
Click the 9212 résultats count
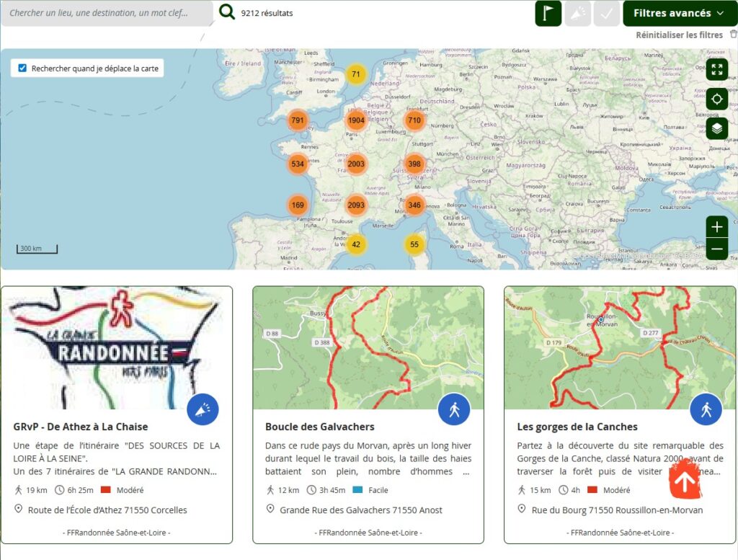pyautogui.click(x=267, y=13)
